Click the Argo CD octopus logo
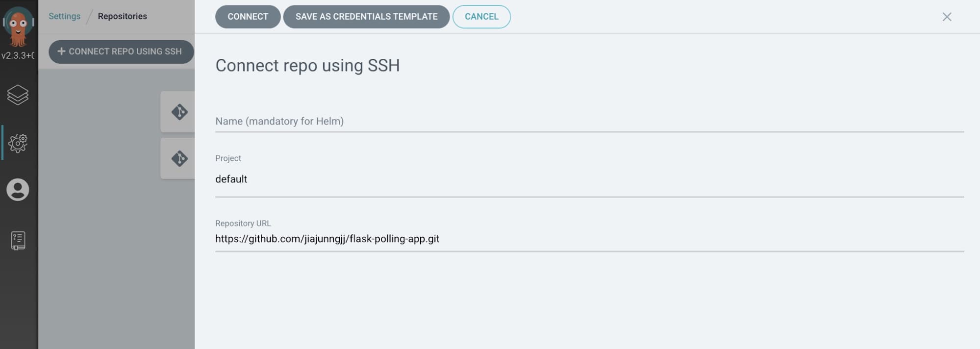Screen dimensions: 980x349 18,25
